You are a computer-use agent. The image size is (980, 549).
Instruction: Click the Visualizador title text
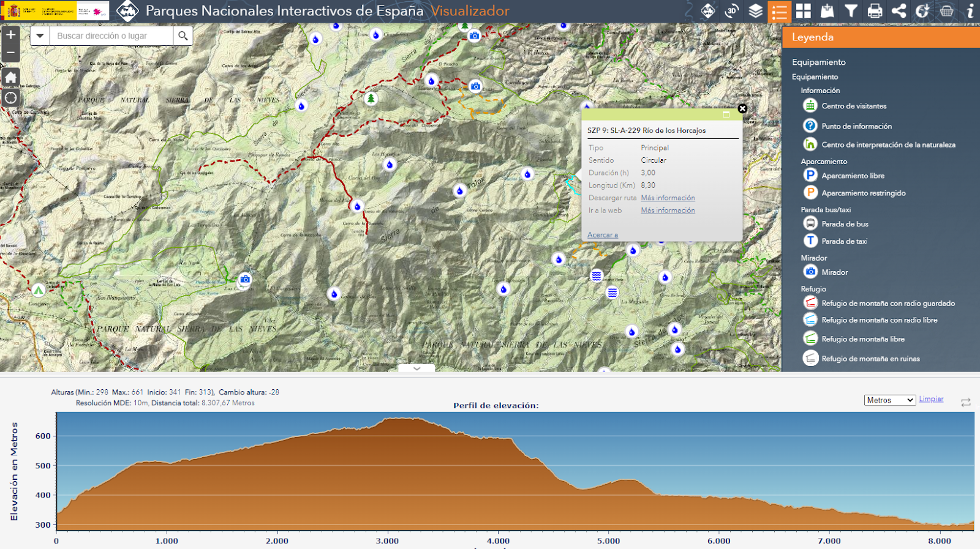(x=470, y=11)
